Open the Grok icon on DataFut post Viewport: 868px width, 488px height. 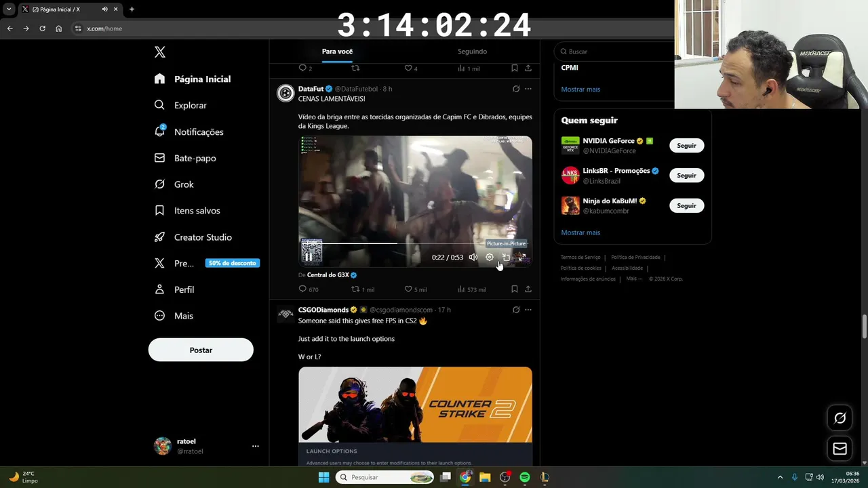[516, 89]
